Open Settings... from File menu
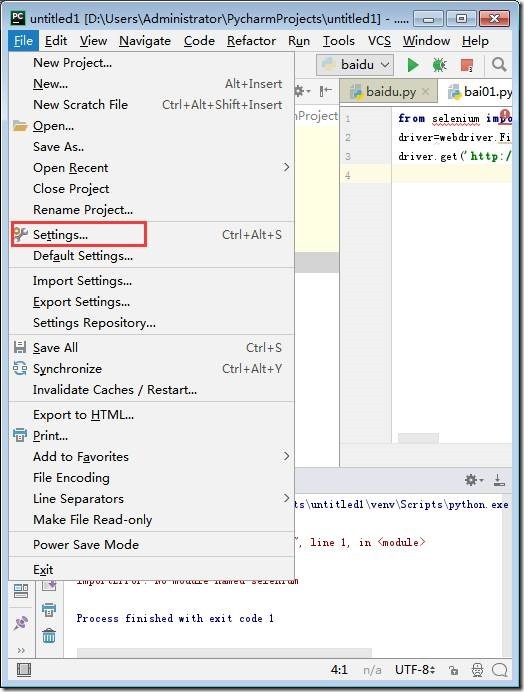This screenshot has width=524, height=692. tap(151, 234)
